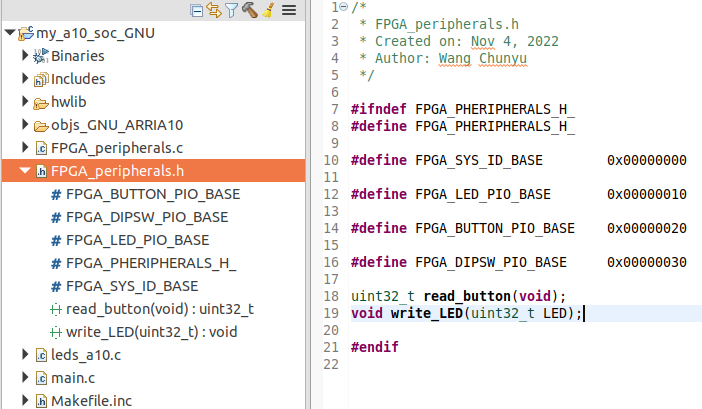Viewport: 702px width, 409px height.
Task: Click the FPGA_peripherals.h header icon
Action: (x=41, y=171)
